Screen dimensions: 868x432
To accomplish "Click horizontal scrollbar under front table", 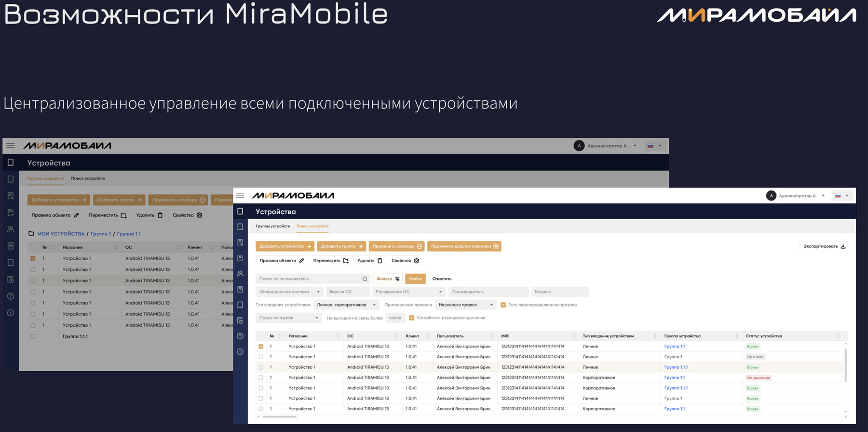I will click(x=280, y=417).
